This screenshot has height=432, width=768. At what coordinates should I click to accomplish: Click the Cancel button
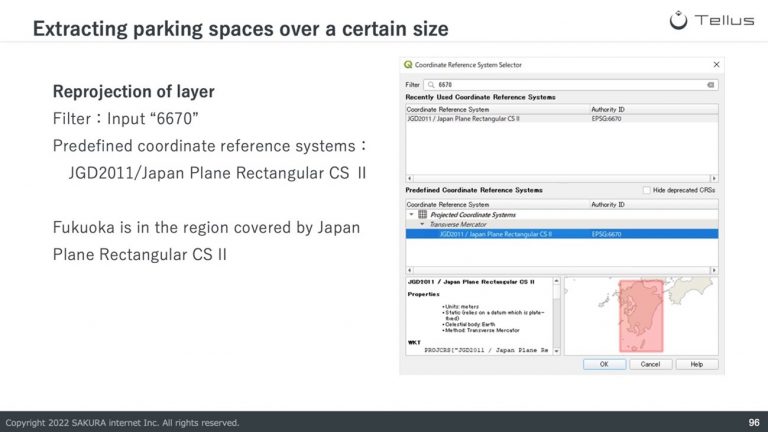[x=650, y=364]
